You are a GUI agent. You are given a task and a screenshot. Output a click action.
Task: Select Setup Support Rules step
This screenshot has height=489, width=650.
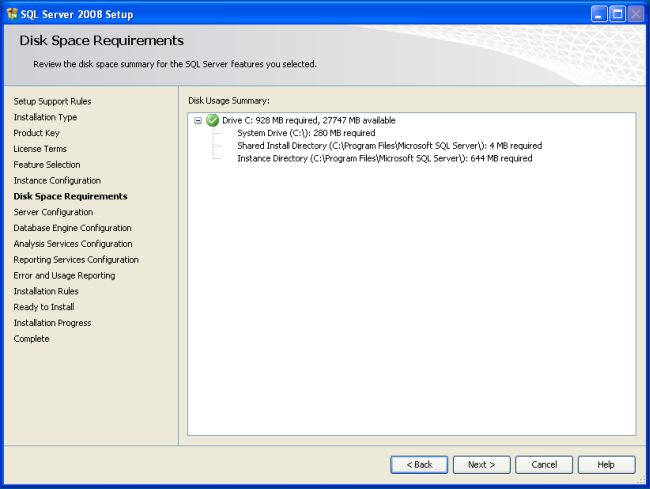52,101
